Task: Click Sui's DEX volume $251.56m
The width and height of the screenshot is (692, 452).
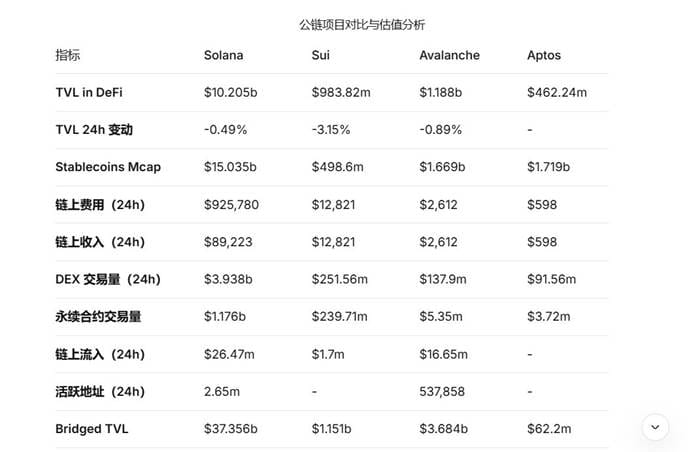Action: click(340, 279)
